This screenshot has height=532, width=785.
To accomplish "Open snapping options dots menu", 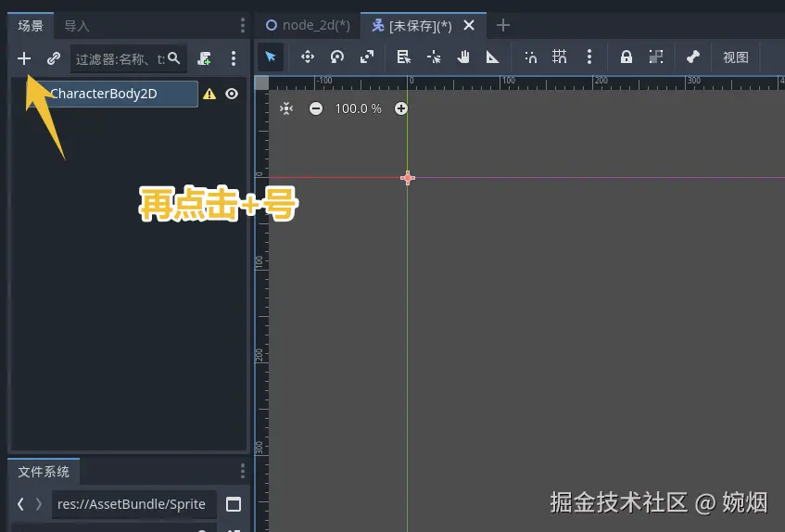I will [589, 57].
